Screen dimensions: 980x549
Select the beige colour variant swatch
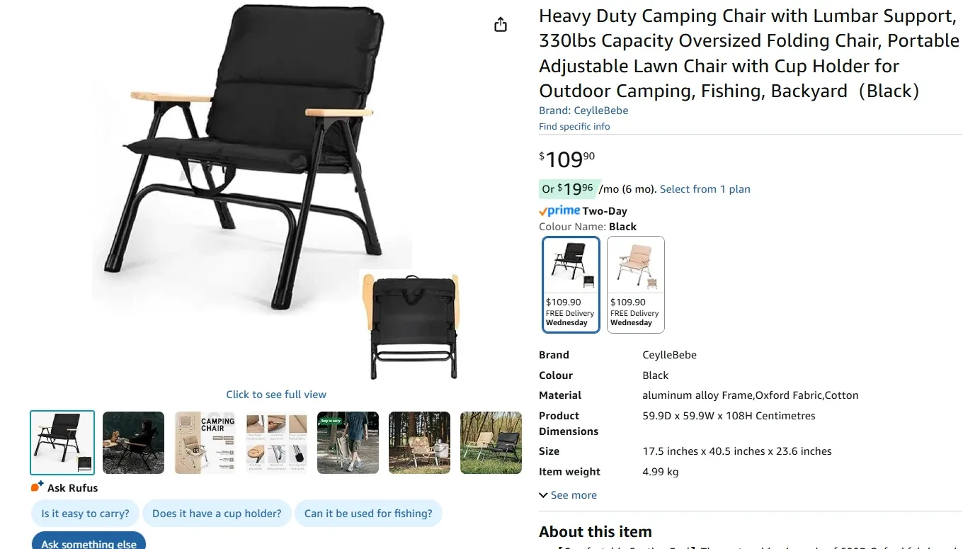click(x=635, y=284)
